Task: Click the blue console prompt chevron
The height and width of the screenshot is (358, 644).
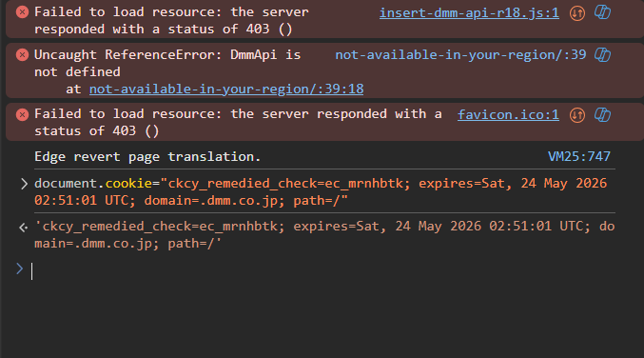Action: tap(19, 268)
